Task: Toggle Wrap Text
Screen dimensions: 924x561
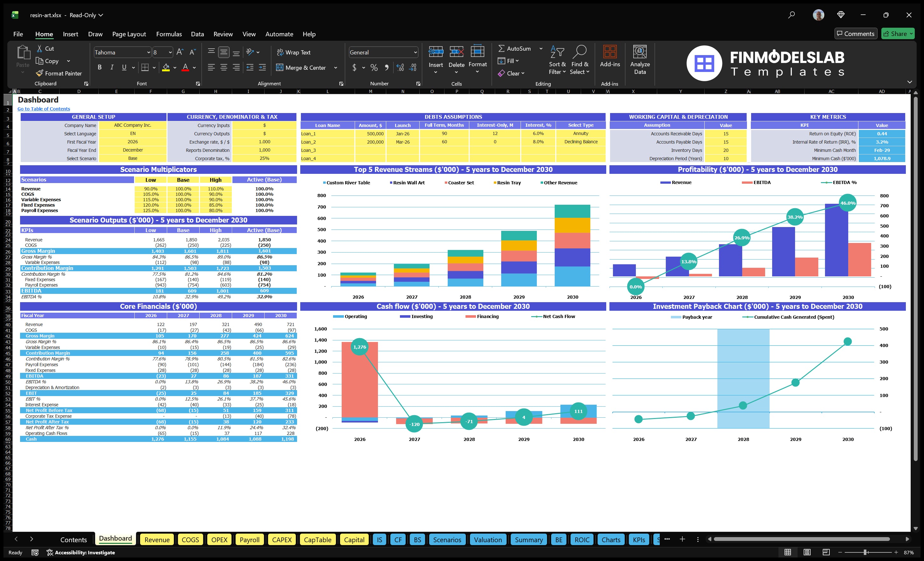Action: [294, 52]
